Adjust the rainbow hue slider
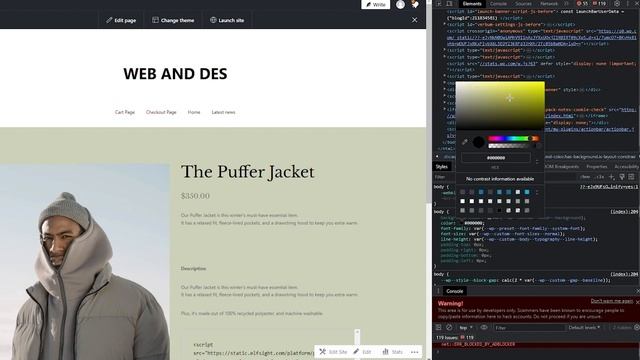 [513, 138]
